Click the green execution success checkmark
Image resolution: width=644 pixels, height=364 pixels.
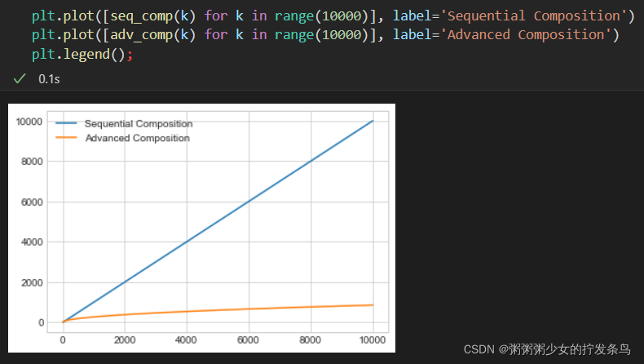[x=20, y=78]
